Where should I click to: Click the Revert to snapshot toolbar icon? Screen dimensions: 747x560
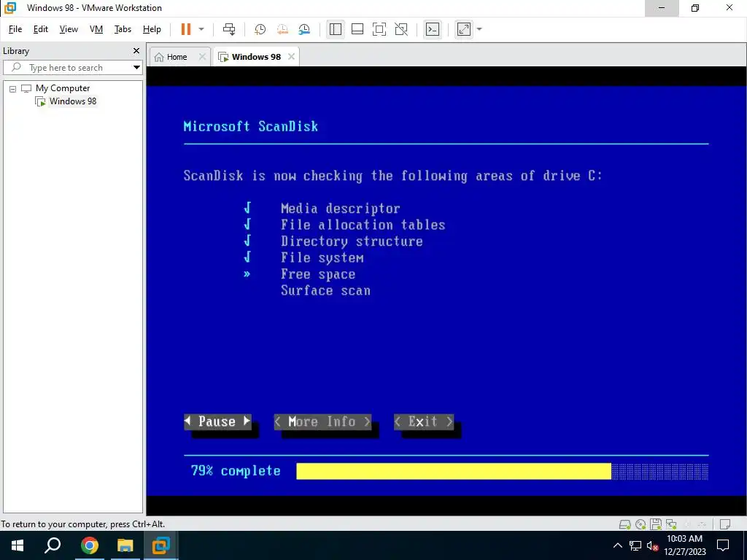coord(282,29)
